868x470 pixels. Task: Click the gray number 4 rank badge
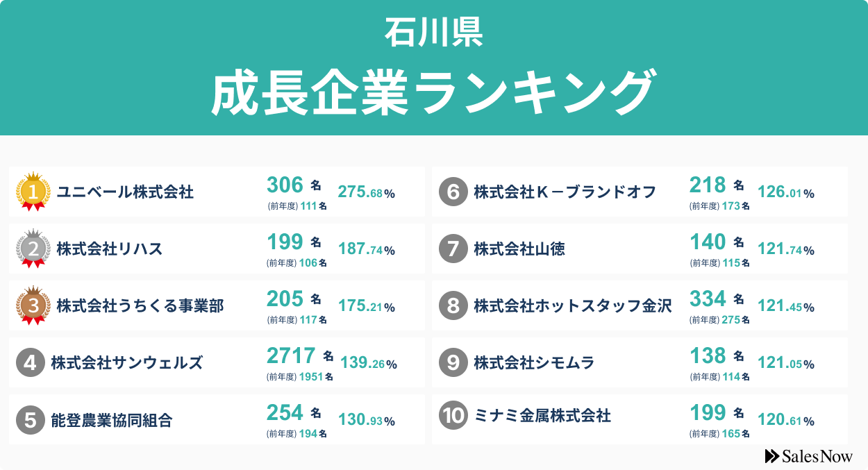(x=30, y=362)
